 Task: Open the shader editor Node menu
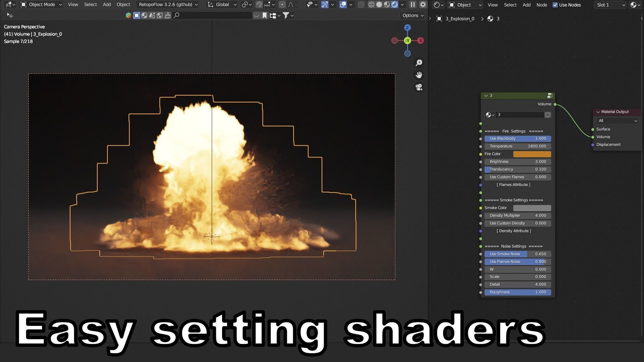pyautogui.click(x=542, y=5)
